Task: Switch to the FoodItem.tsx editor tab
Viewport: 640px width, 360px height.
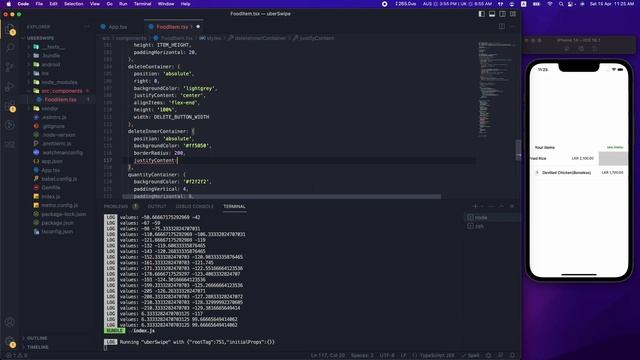Action: pyautogui.click(x=172, y=27)
